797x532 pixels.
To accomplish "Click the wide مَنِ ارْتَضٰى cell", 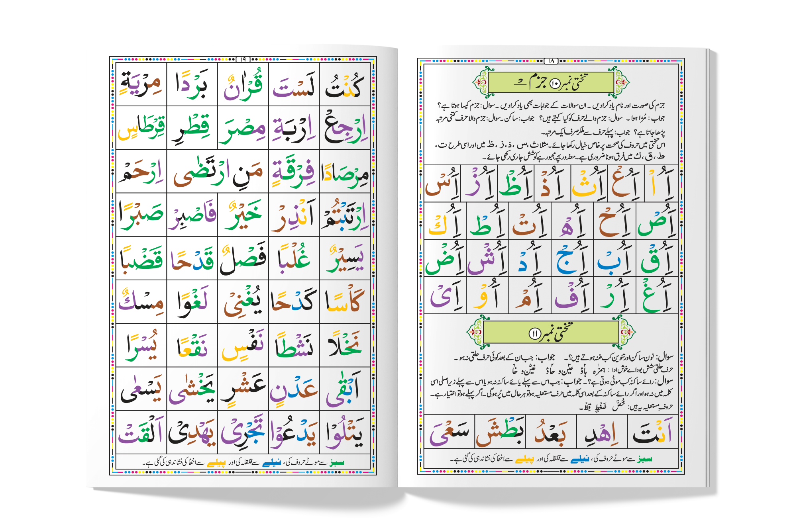I will tap(218, 172).
